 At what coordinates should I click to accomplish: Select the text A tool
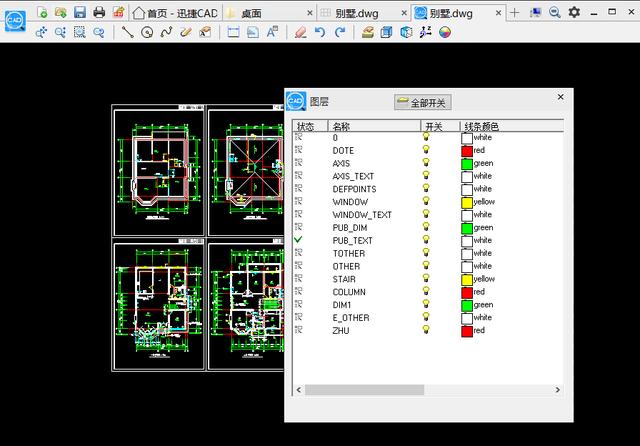point(272,32)
